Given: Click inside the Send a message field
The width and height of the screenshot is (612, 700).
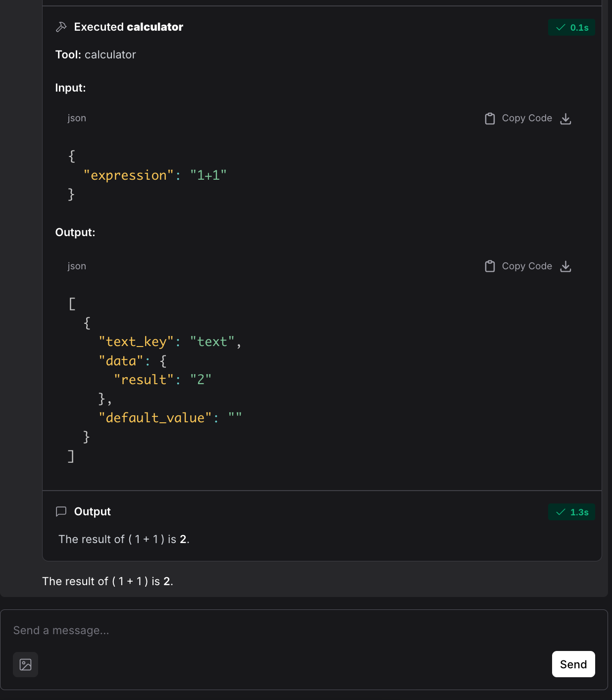Looking at the screenshot, I should [149, 630].
